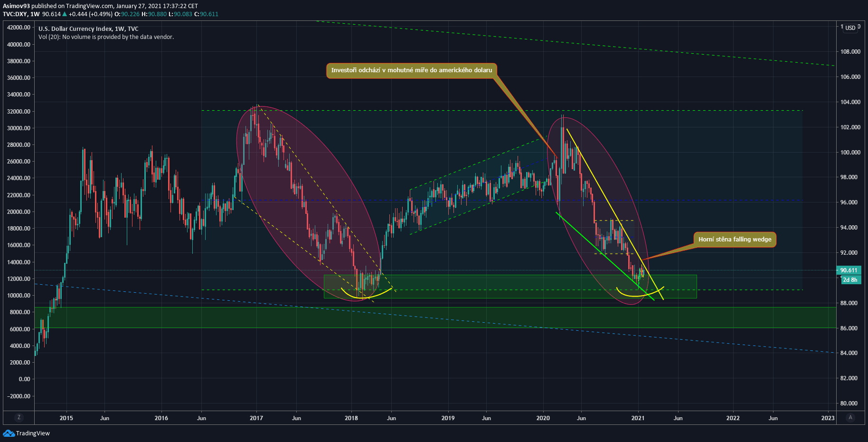868x442 pixels.
Task: Click the 2018 label on the time axis
Action: pyautogui.click(x=351, y=418)
